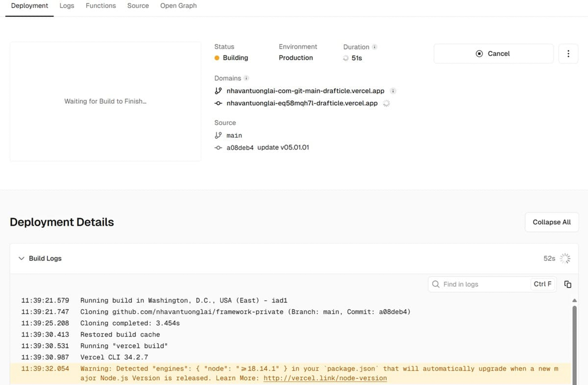Click the branch source icon next to main
The image size is (588, 385).
tap(218, 135)
